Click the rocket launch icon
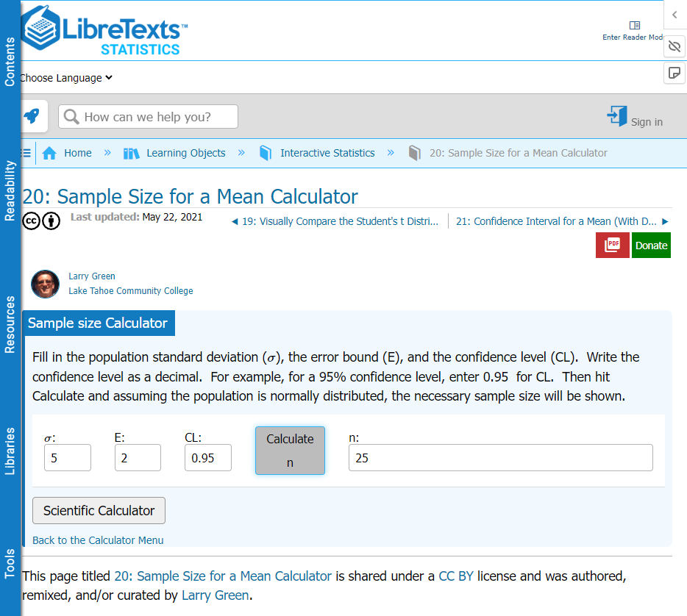Viewport: 687px width, 616px height. tap(32, 116)
